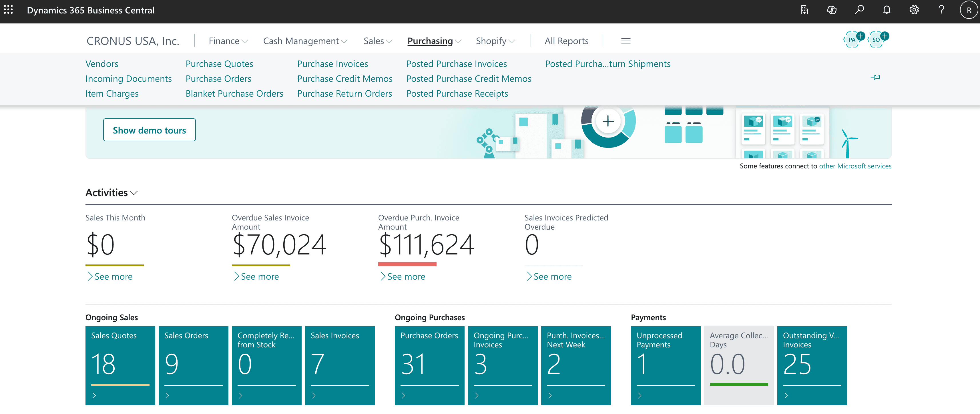Image resolution: width=980 pixels, height=414 pixels.
Task: Click CRONUS USA, Inc. company name
Action: coord(133,41)
